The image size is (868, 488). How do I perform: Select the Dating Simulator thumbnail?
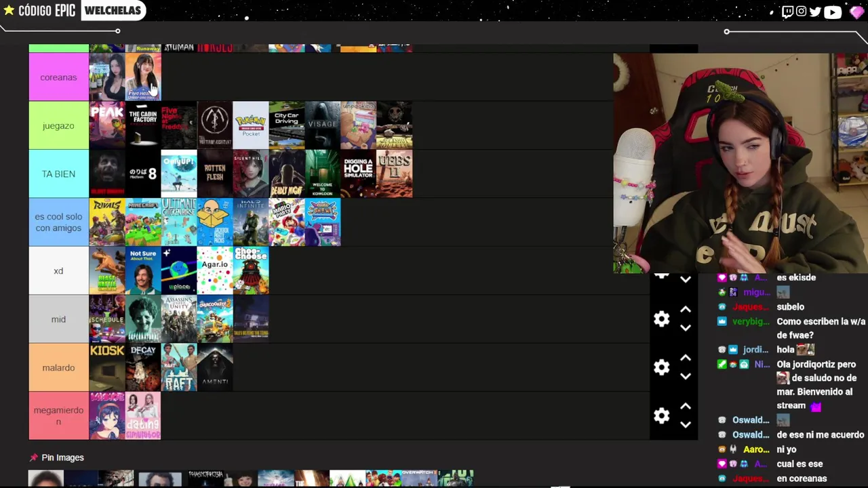[143, 415]
